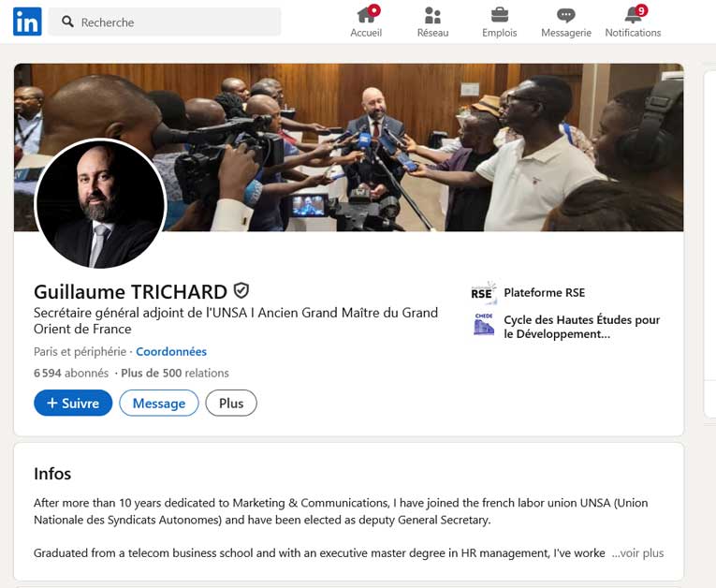Open Plateforme RSE company link
The height and width of the screenshot is (588, 716).
click(x=545, y=292)
